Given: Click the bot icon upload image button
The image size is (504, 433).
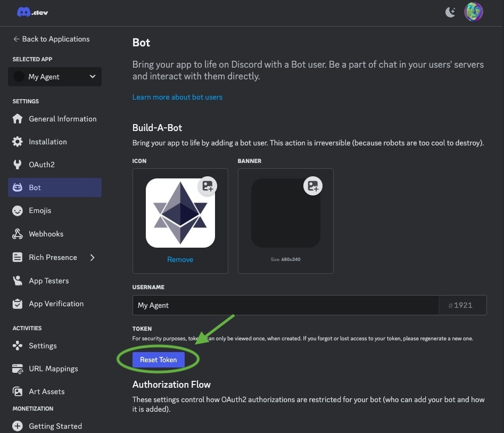Looking at the screenshot, I should pyautogui.click(x=208, y=186).
